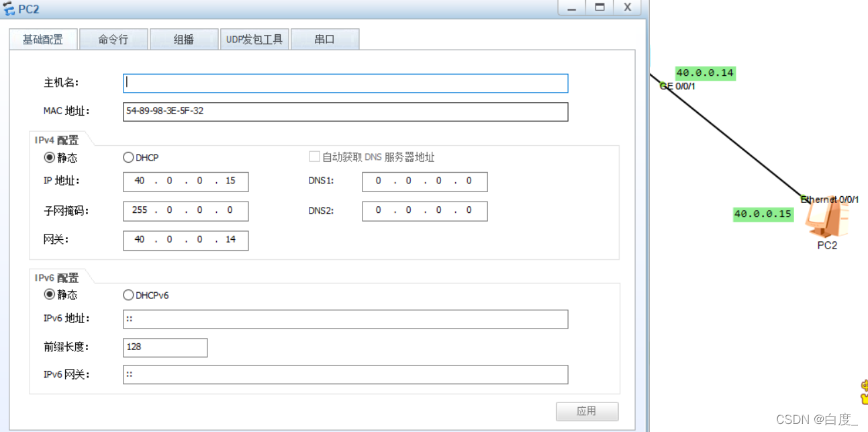Click the IPv6 网关 input field
Viewport: 868px width, 432px height.
[x=346, y=375]
